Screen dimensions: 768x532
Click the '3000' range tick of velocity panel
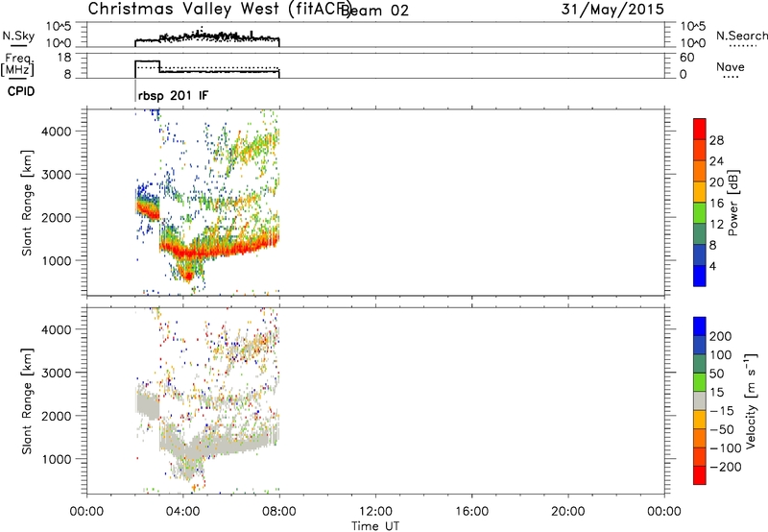[57, 373]
